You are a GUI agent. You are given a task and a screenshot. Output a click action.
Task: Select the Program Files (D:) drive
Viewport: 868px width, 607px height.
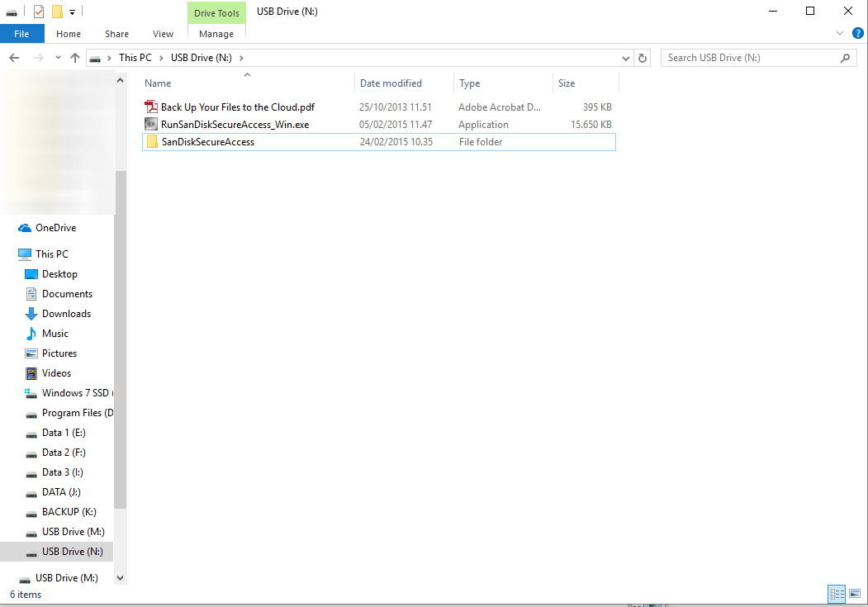[x=69, y=413]
